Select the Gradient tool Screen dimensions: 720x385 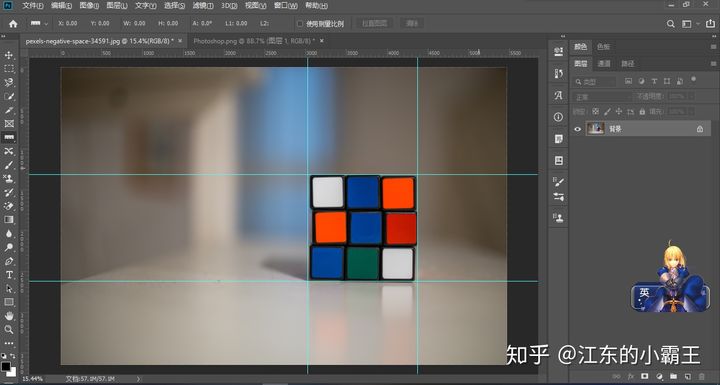(9, 220)
